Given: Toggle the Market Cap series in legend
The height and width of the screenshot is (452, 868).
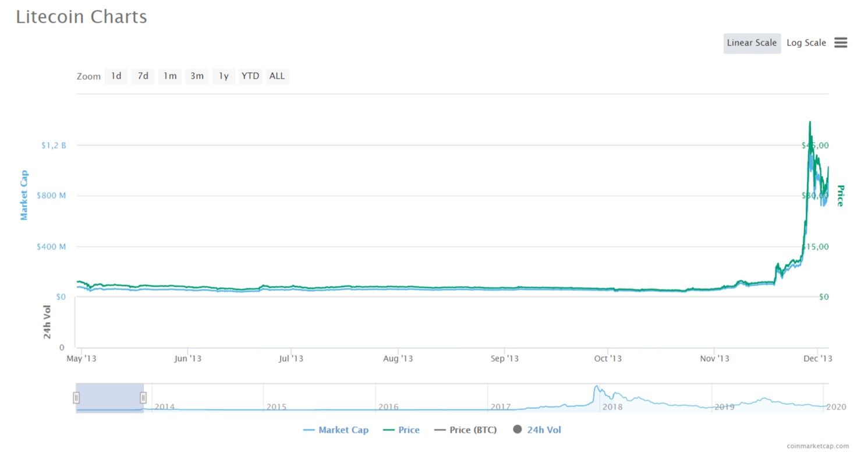Looking at the screenshot, I should pos(336,430).
